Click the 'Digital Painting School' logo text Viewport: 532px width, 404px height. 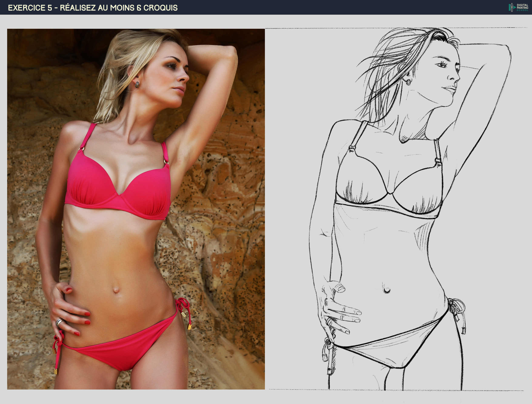(522, 7)
